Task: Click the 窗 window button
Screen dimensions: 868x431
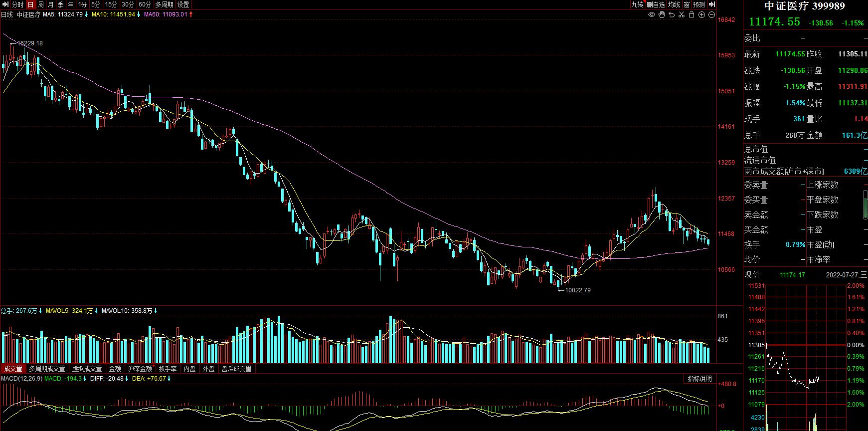Action: point(687,4)
